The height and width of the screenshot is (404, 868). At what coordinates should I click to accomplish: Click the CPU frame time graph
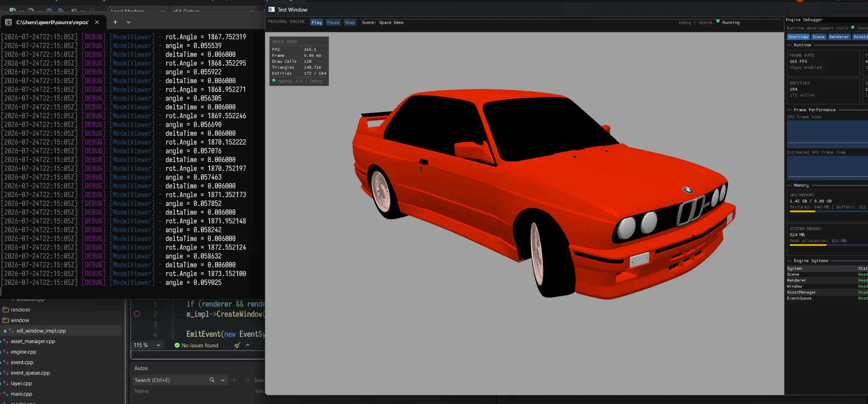point(827,134)
